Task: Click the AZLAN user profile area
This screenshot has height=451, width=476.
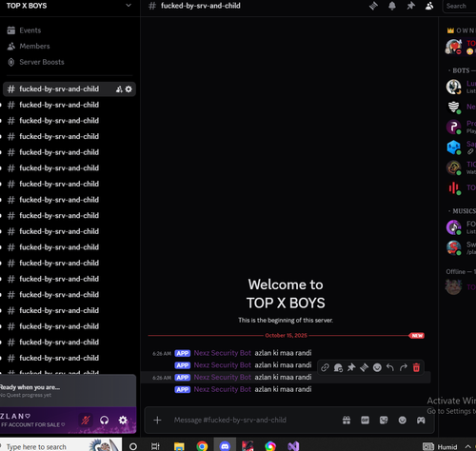Action: click(x=33, y=420)
